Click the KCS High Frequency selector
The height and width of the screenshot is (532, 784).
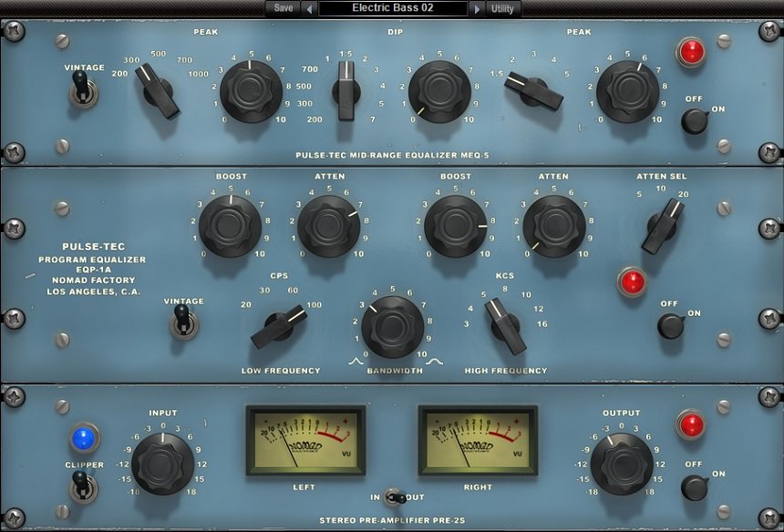[x=505, y=327]
